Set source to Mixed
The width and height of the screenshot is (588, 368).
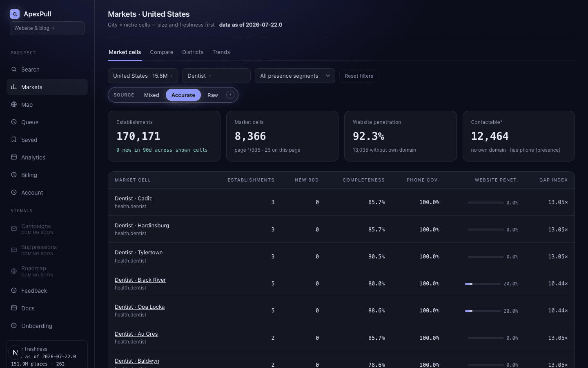tap(151, 95)
